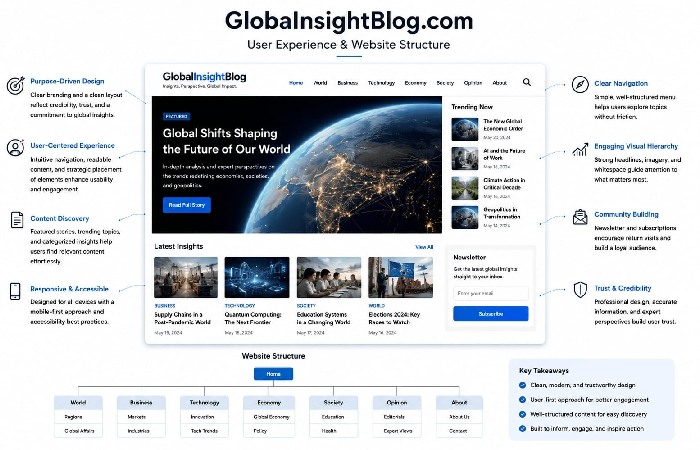The width and height of the screenshot is (700, 450).
Task: Click checkmark beside User-first approach takeaway
Action: click(522, 400)
